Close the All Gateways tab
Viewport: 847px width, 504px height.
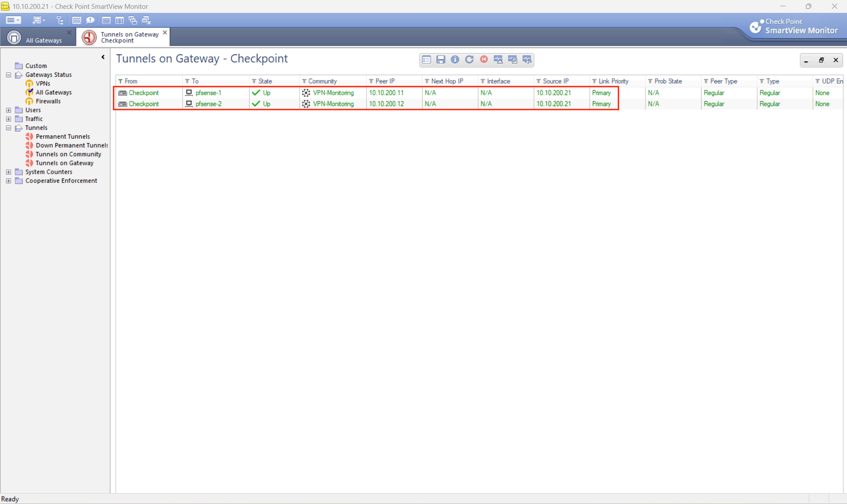click(69, 33)
